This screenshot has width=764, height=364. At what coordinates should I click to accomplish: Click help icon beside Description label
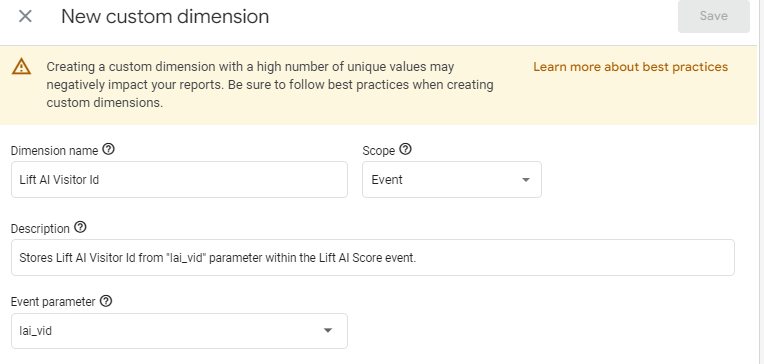[x=80, y=227]
